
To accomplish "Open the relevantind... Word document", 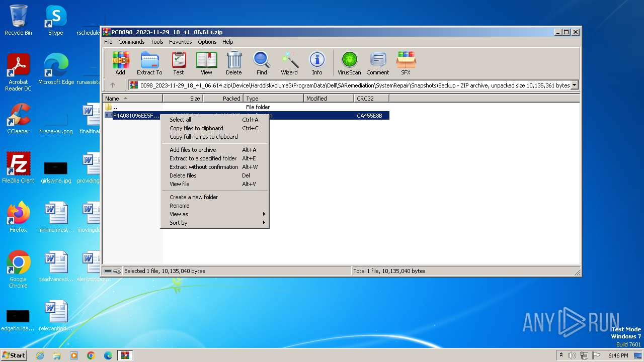I will (56, 316).
